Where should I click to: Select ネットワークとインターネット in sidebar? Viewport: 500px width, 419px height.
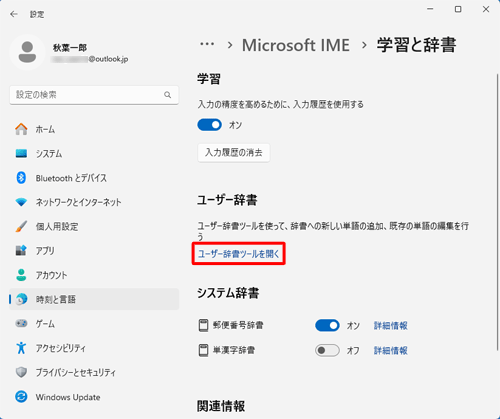[x=94, y=202]
